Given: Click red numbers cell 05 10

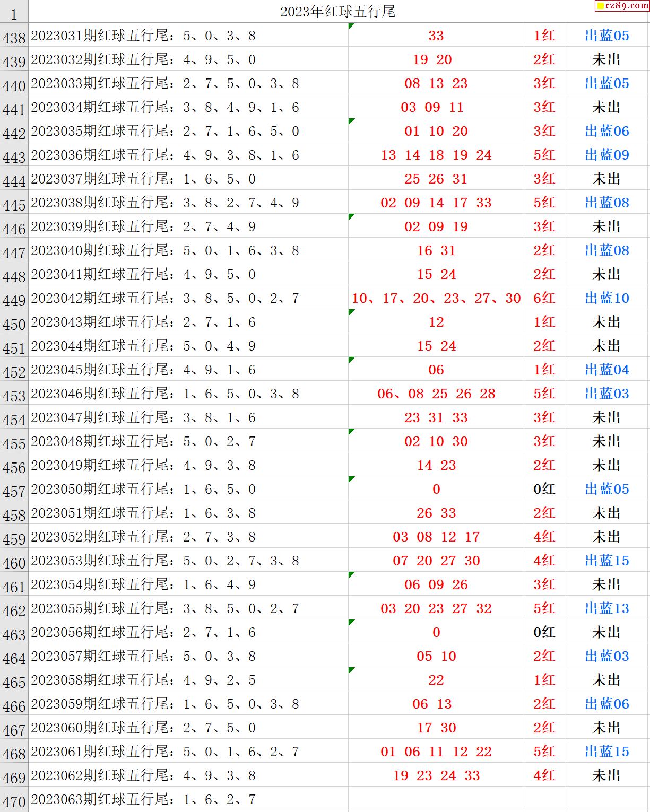Looking at the screenshot, I should tap(436, 656).
